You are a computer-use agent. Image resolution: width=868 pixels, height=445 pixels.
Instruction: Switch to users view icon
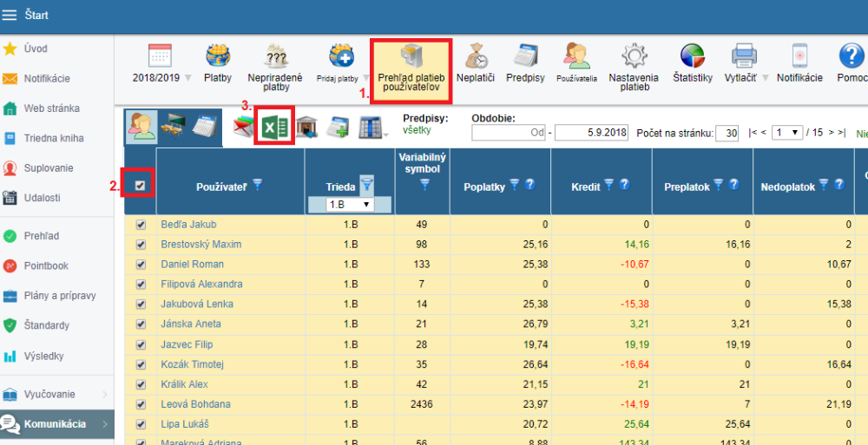coord(142,128)
